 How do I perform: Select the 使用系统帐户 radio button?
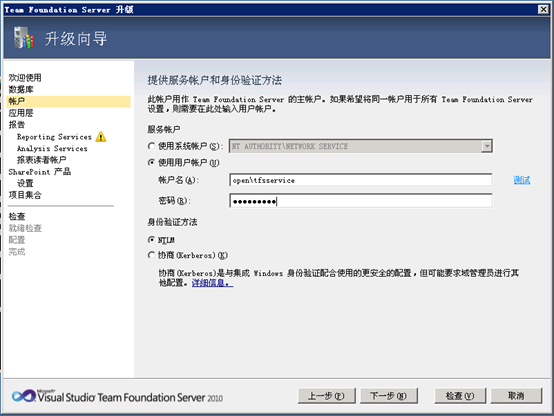151,146
